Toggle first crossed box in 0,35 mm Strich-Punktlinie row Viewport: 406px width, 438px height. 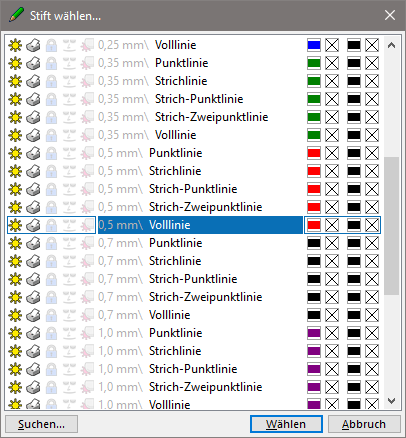click(332, 99)
